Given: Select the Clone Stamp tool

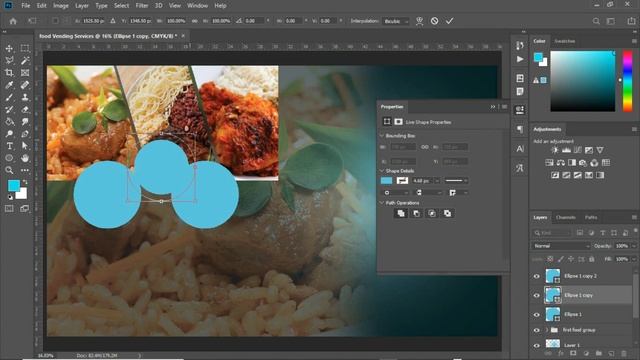Looking at the screenshot, I should pos(25,97).
